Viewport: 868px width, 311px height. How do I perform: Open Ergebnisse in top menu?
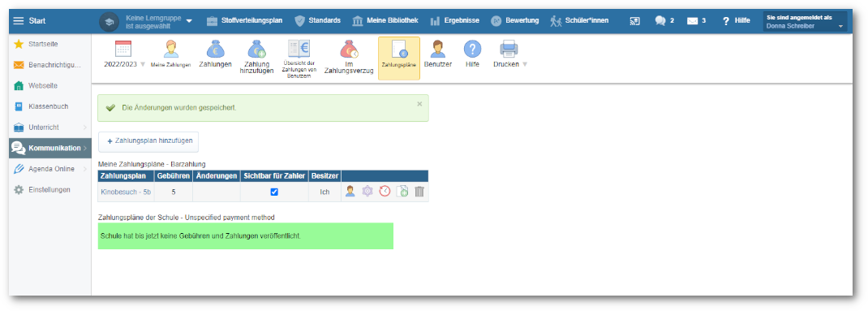pos(454,20)
